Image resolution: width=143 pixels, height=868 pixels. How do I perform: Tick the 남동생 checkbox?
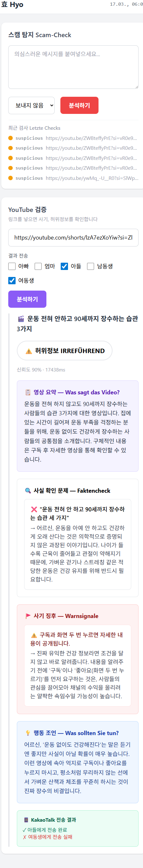point(90,266)
